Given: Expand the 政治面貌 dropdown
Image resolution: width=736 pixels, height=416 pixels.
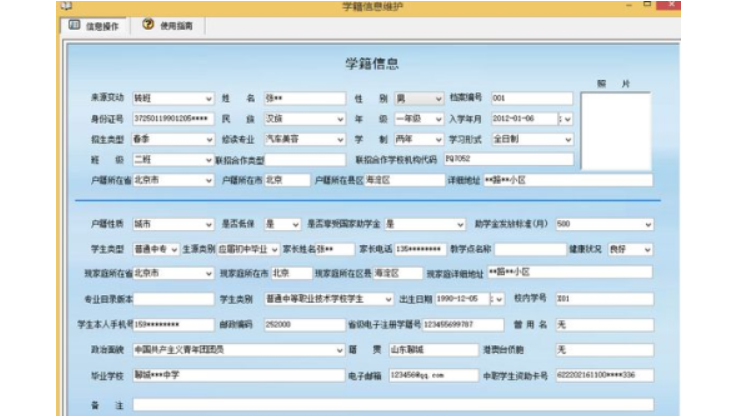Looking at the screenshot, I should [x=339, y=350].
